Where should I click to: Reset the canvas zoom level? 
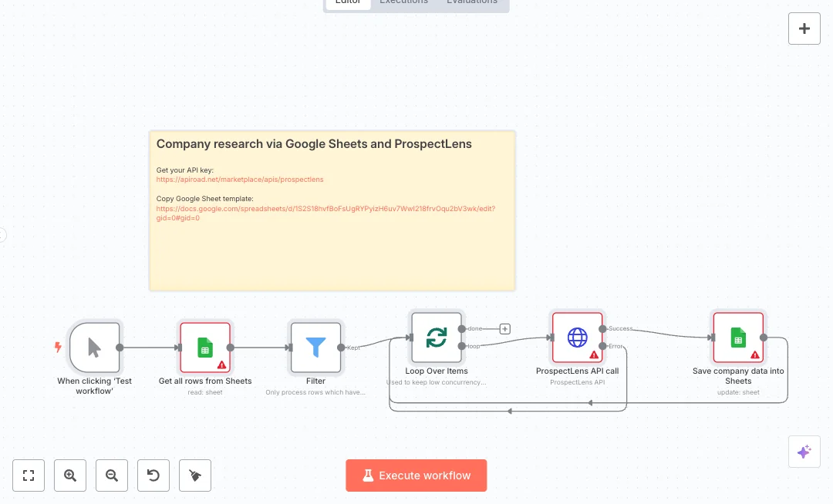tap(153, 475)
